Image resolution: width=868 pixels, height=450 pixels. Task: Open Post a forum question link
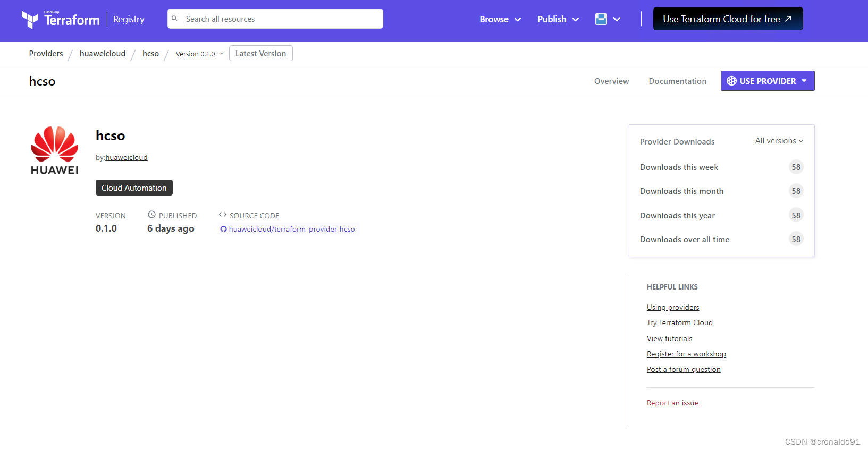click(684, 369)
